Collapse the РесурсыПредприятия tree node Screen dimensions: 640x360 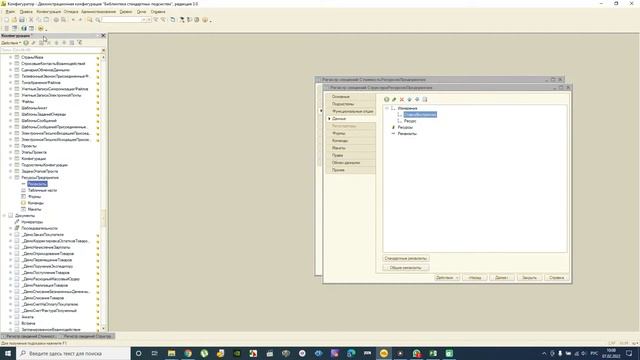11,178
